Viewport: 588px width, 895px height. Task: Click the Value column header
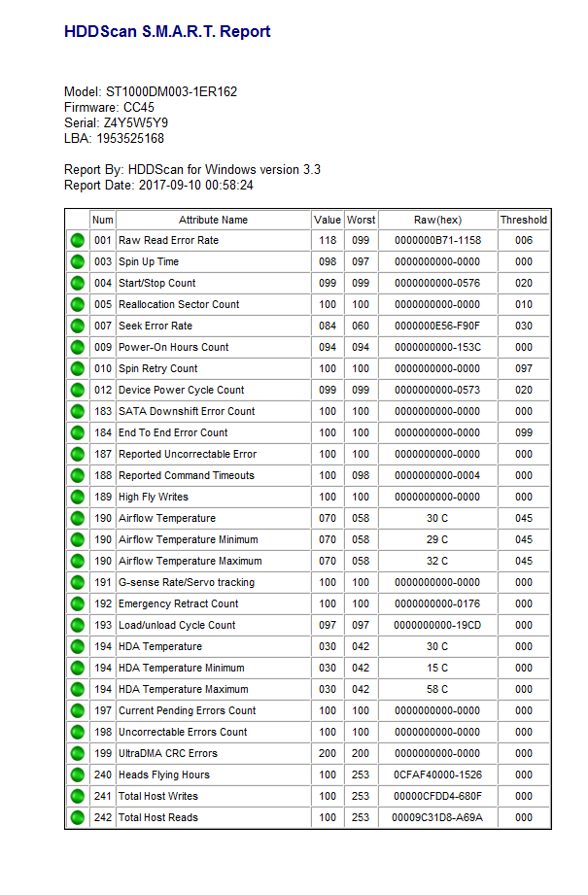(x=328, y=220)
